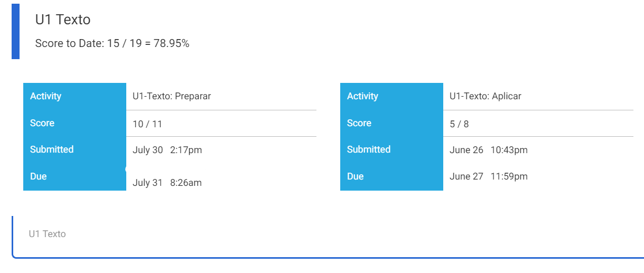644x273 pixels.
Task: Click the Score label in Preparar card
Action: 42,123
